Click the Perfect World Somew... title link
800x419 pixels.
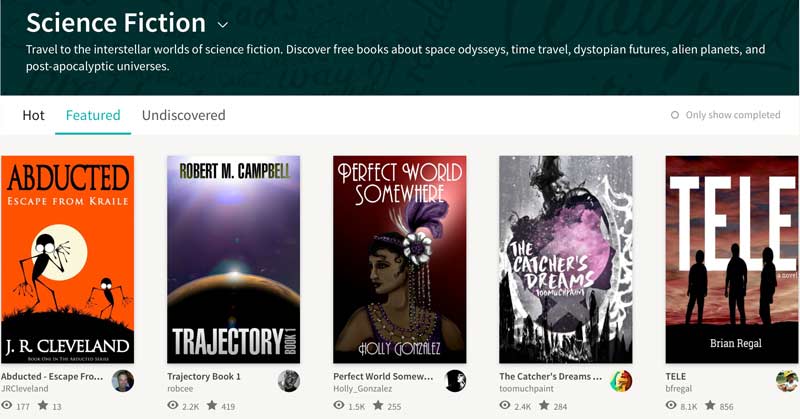pyautogui.click(x=383, y=376)
